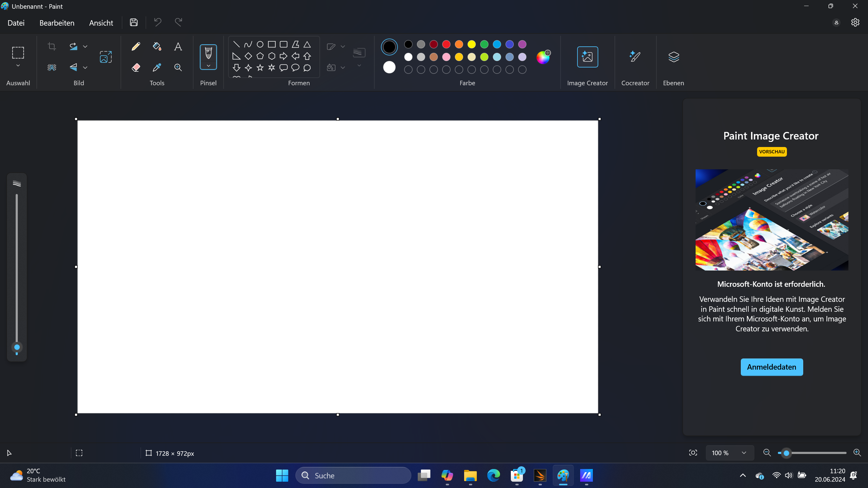Select the rectangle shape
The image size is (868, 488).
271,44
